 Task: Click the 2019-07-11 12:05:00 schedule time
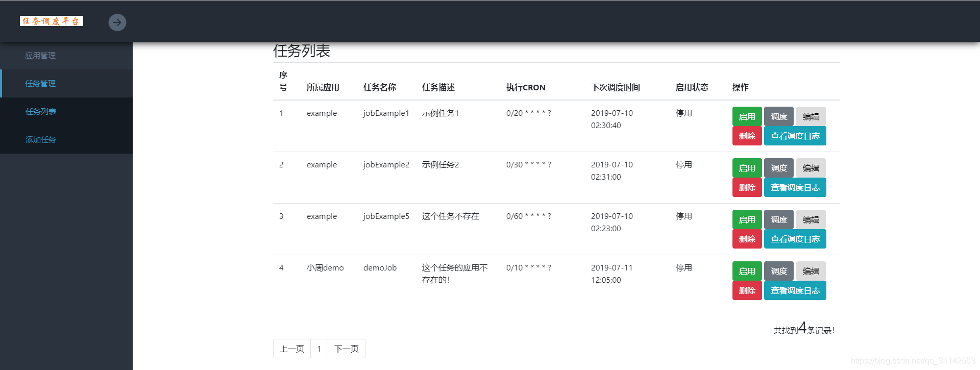pos(612,274)
